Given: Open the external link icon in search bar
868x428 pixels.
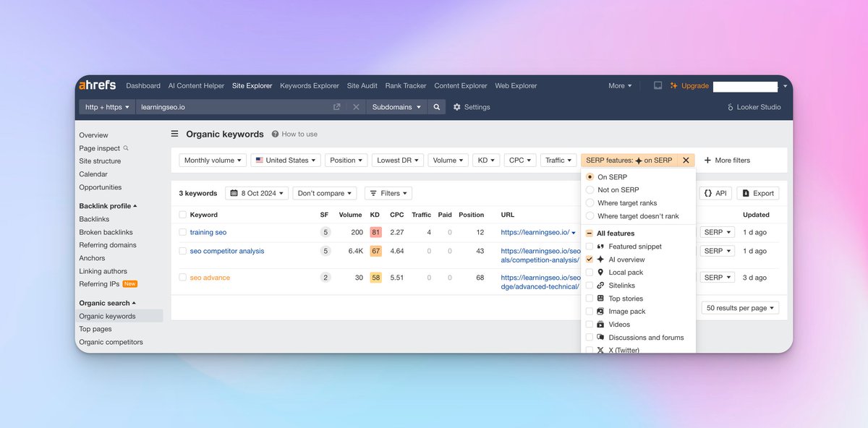Looking at the screenshot, I should [x=336, y=107].
